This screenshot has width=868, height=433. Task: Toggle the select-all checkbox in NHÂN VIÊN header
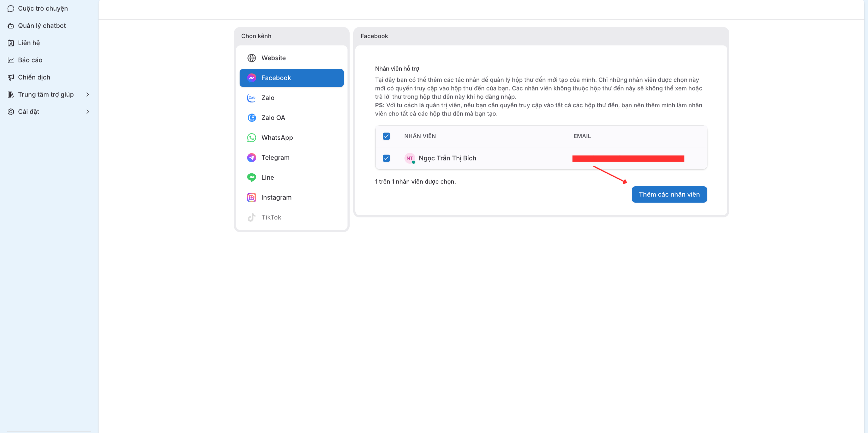(386, 136)
